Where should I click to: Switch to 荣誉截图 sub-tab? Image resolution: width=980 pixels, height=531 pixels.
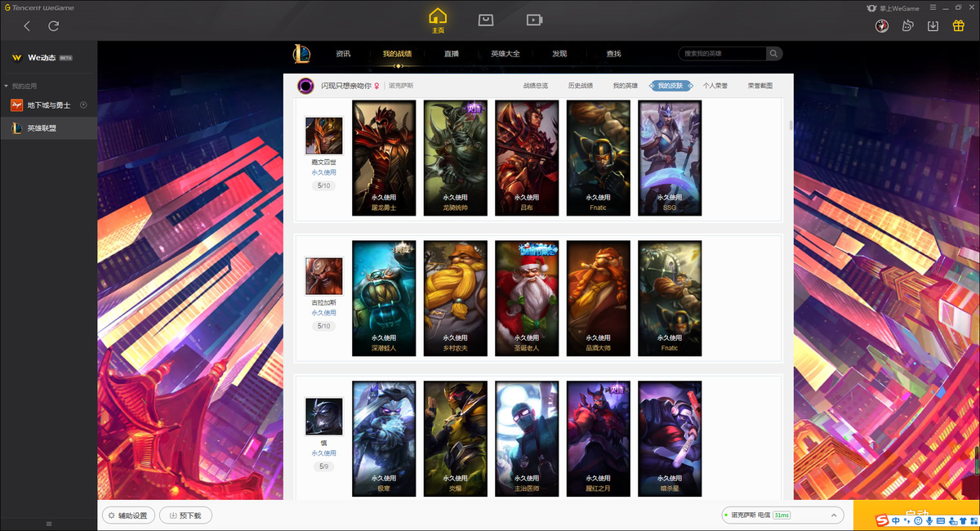click(x=760, y=85)
